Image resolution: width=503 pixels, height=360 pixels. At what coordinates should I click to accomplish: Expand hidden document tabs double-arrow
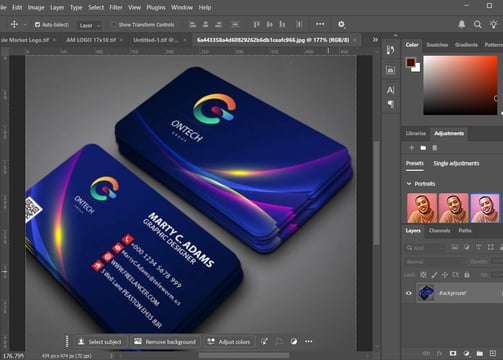[x=375, y=40]
